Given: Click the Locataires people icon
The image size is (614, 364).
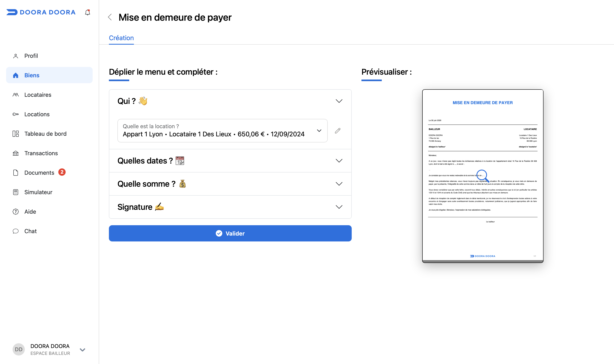Looking at the screenshot, I should 16,95.
